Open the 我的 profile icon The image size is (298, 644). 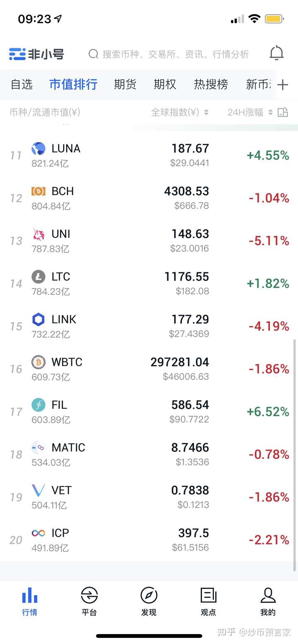(268, 596)
